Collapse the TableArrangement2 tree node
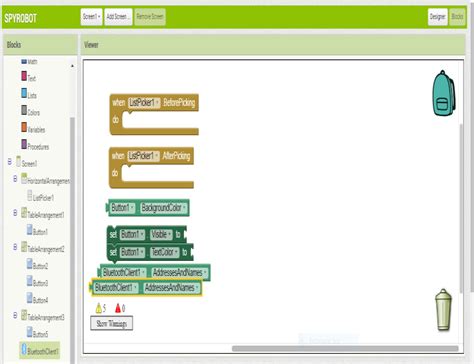Viewport: 474px width, 364px height. tap(15, 247)
